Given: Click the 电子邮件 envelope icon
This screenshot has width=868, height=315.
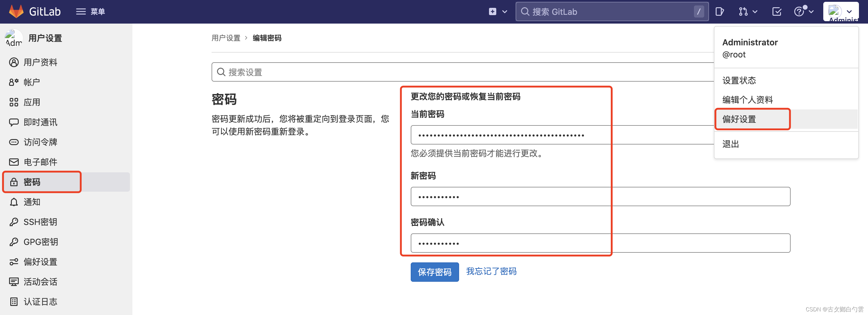Looking at the screenshot, I should 14,162.
